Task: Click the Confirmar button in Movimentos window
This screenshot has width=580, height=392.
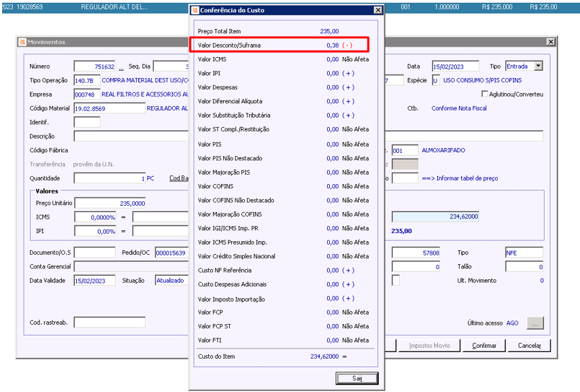Action: (x=484, y=345)
